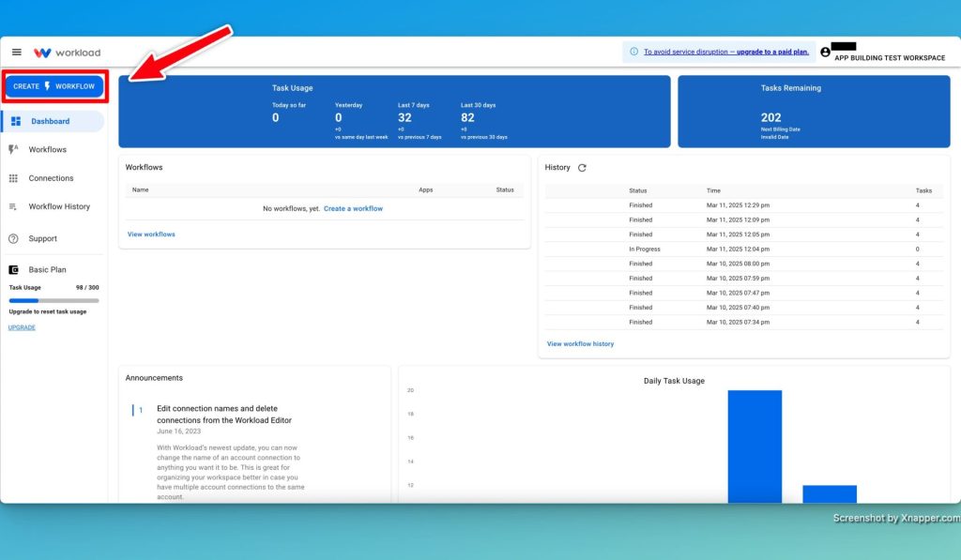Select the Mar 10, 2025 07:47 pm history row
The width and height of the screenshot is (961, 560).
point(744,294)
